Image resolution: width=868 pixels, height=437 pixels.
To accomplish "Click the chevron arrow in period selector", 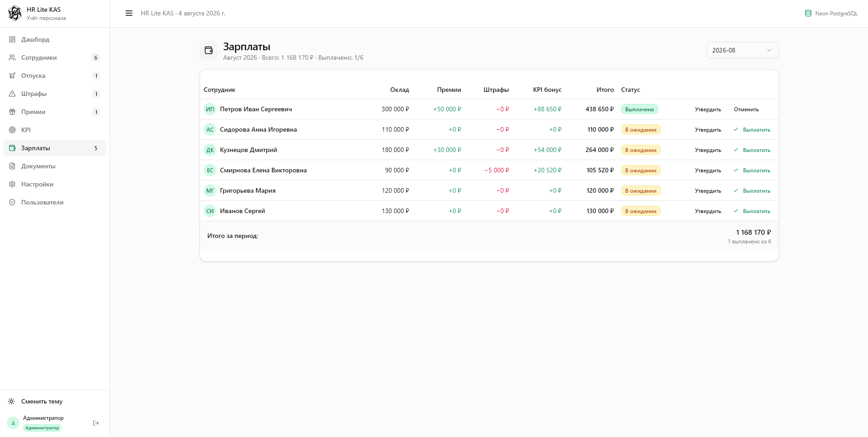I will click(x=769, y=50).
